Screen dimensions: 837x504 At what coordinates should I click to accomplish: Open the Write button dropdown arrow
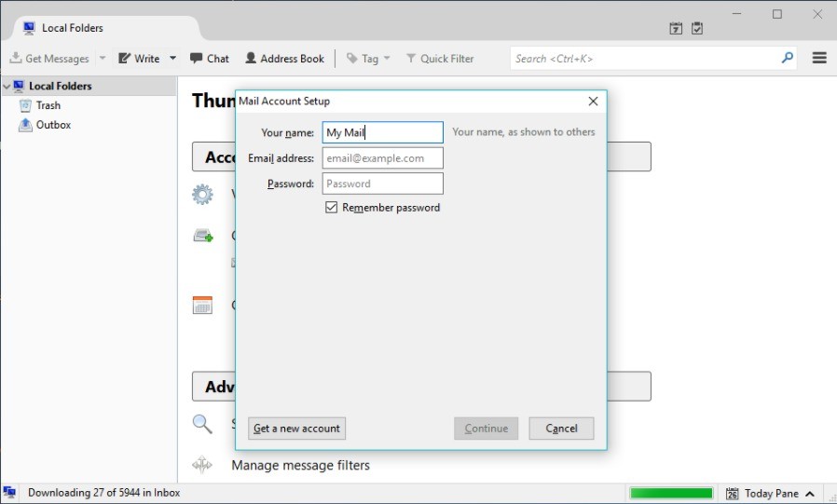(x=172, y=59)
